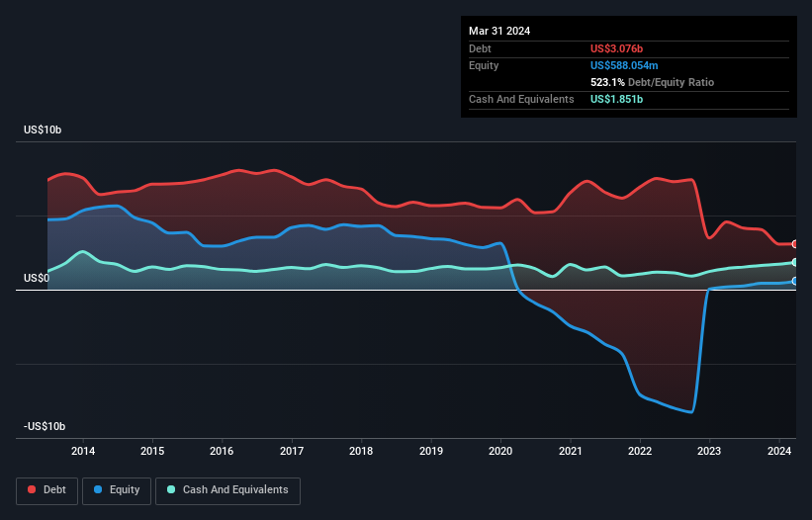
Task: Click the 2017 x-axis label
Action: click(x=292, y=451)
